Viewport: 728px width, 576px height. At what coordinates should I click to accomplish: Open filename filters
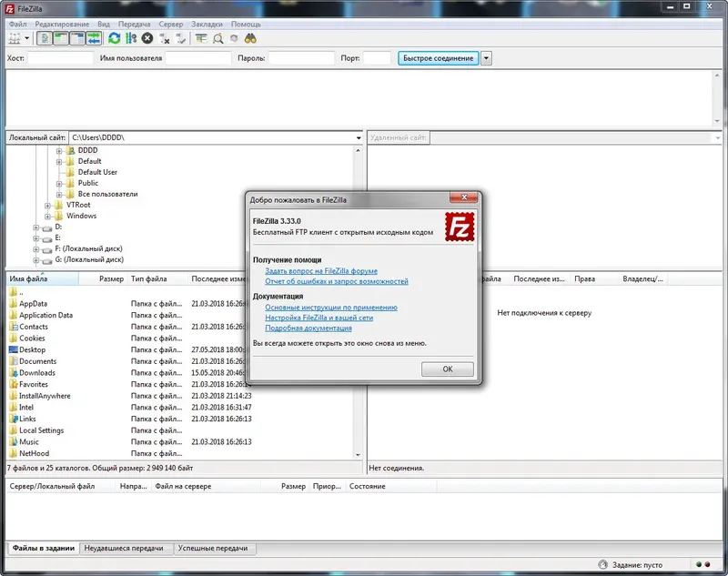point(201,38)
